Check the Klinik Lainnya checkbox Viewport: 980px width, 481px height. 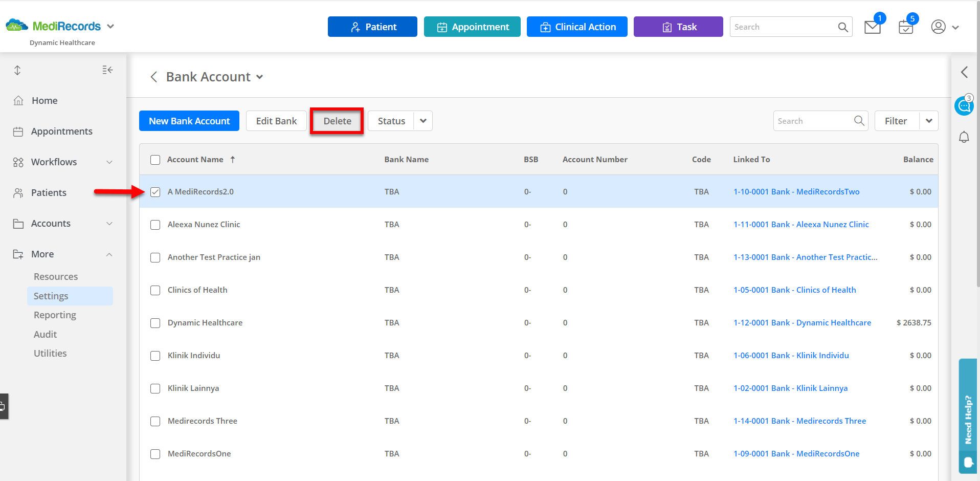click(x=155, y=388)
